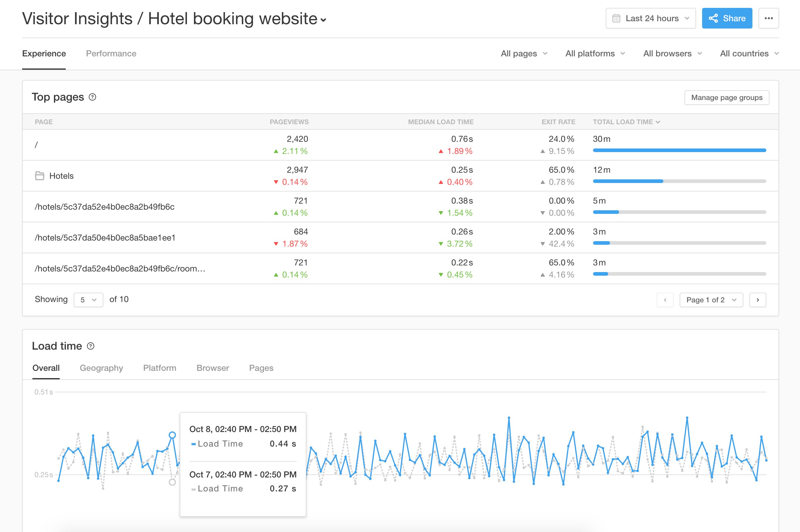Open the All browsers filter dropdown

tap(671, 53)
